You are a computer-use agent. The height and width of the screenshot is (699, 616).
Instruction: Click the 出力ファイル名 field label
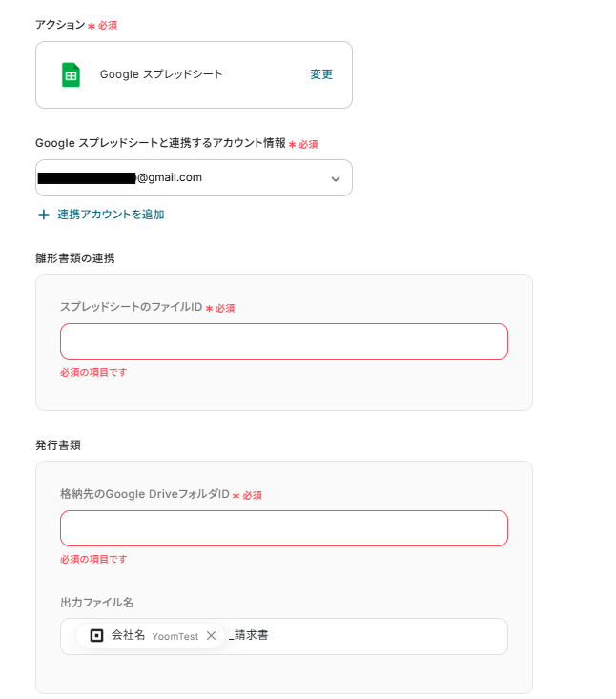pos(96,602)
